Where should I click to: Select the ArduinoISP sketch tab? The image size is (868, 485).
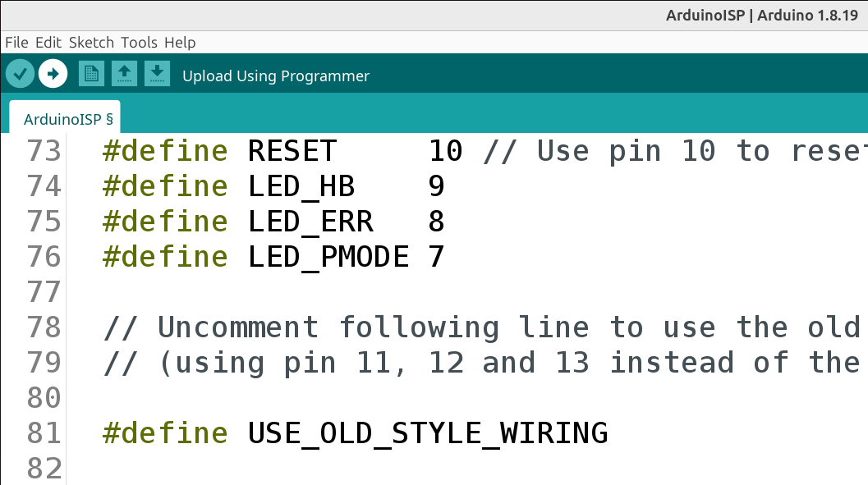click(x=66, y=118)
